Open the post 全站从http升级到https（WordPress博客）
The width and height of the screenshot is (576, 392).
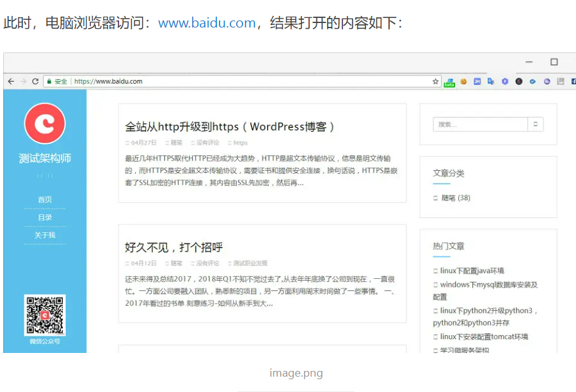(x=229, y=127)
